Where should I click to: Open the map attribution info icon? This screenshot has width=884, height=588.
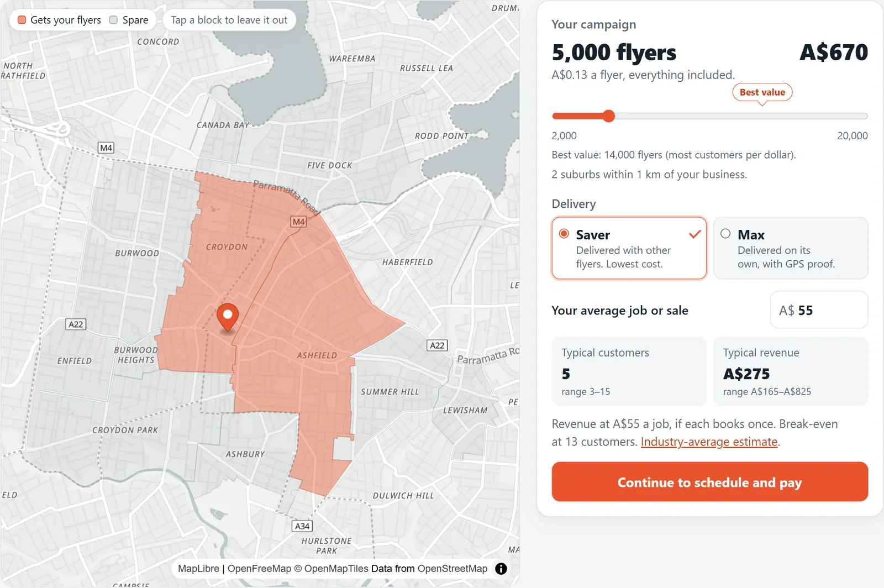pyautogui.click(x=501, y=569)
